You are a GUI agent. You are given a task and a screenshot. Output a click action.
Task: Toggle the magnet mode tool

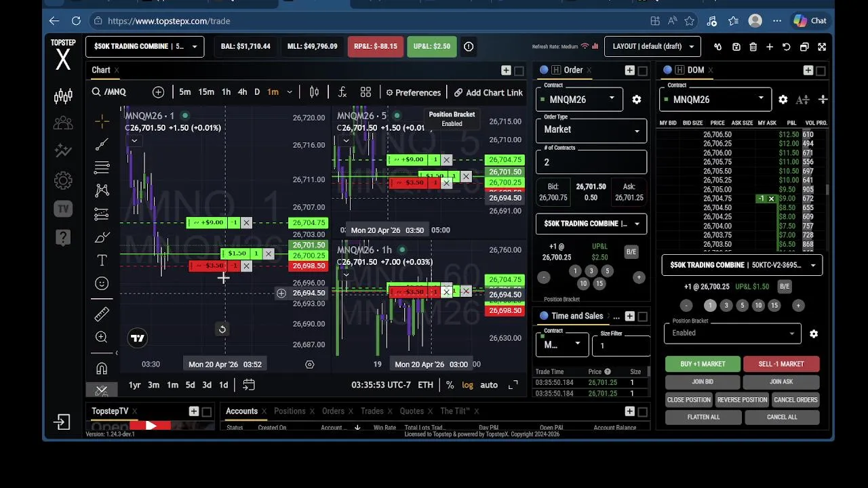(102, 368)
